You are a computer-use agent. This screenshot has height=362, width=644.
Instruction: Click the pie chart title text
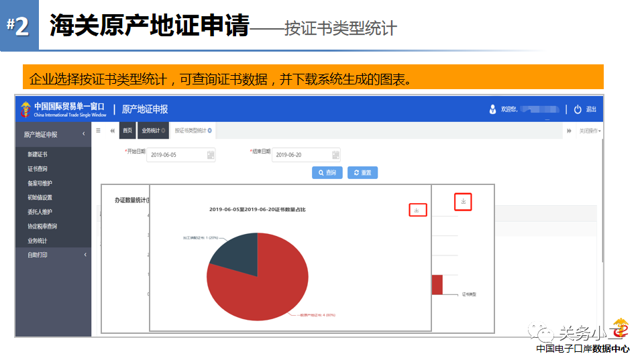258,209
